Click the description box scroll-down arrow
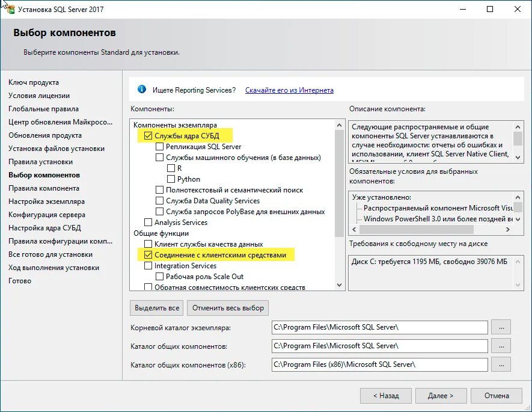The height and width of the screenshot is (412, 532). pos(518,157)
